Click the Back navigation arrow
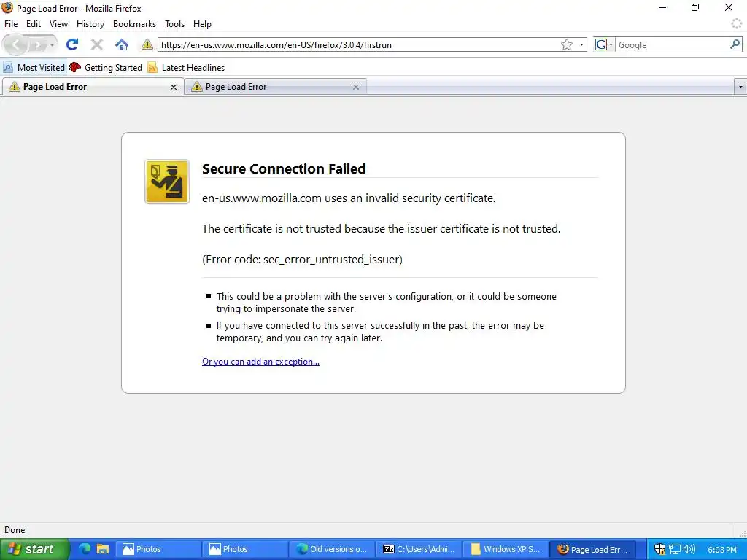747x560 pixels. coord(16,44)
